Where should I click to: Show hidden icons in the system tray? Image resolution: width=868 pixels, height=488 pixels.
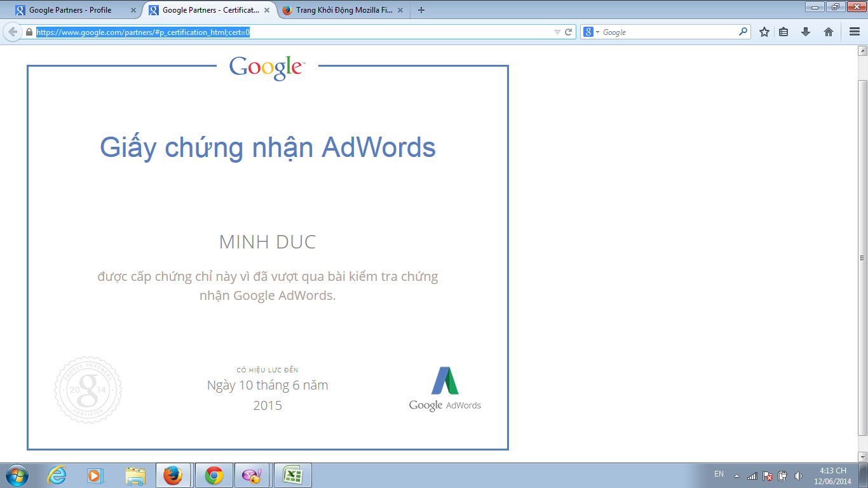pyautogui.click(x=737, y=475)
